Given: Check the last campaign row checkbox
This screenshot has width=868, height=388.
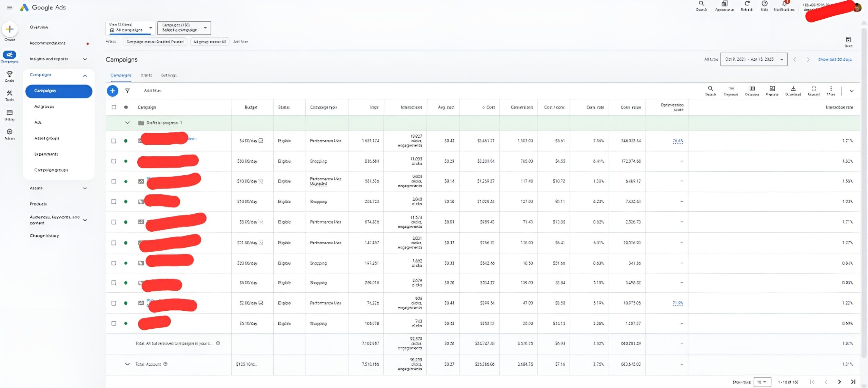Looking at the screenshot, I should tap(114, 323).
